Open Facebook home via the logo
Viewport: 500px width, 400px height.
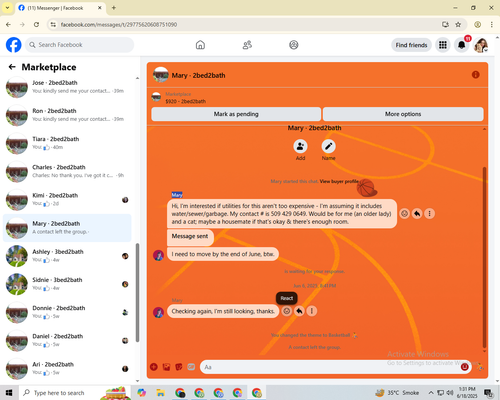coord(14,45)
